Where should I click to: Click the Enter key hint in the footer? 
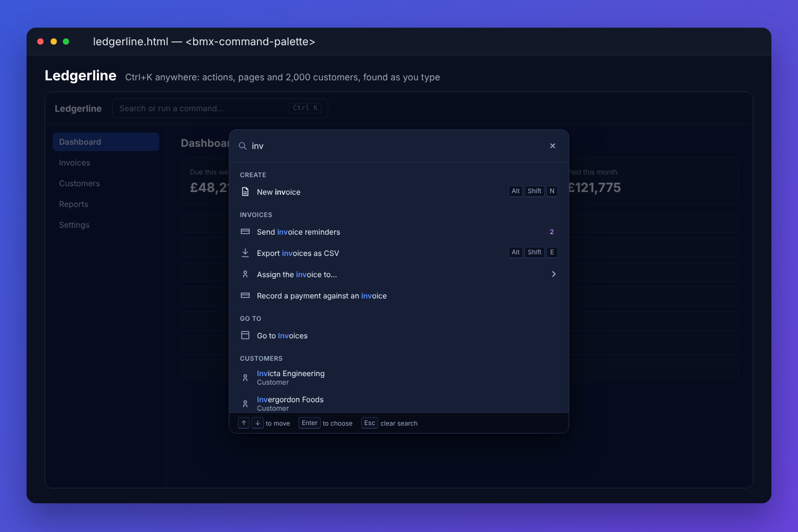click(310, 423)
